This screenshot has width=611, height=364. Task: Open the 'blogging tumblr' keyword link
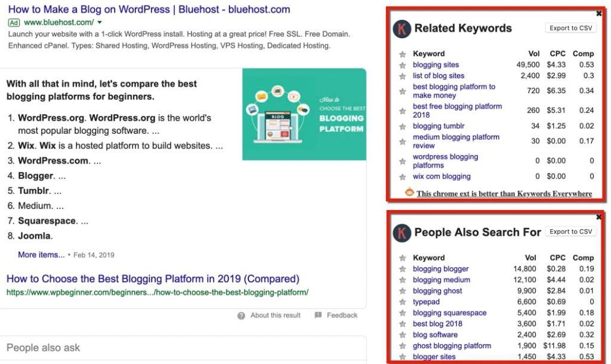(439, 126)
